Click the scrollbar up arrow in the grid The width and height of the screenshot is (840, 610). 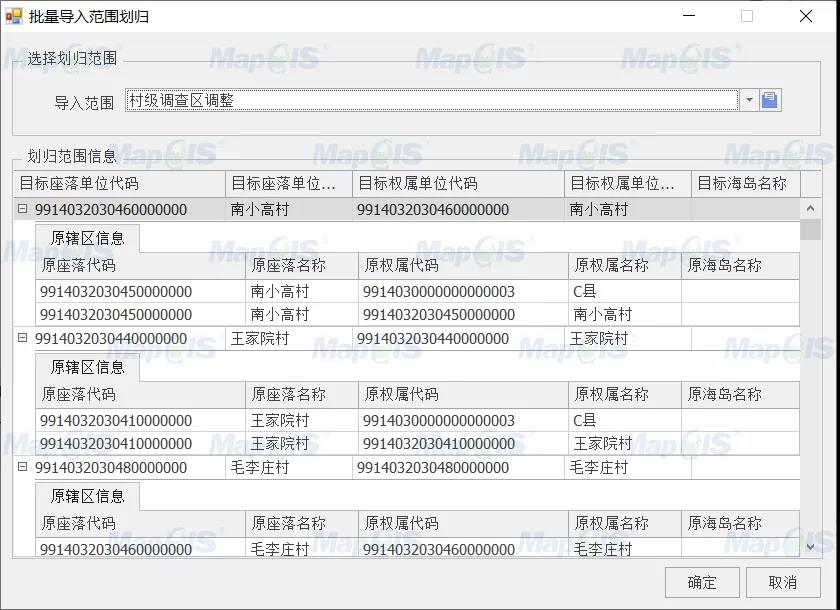coord(811,209)
